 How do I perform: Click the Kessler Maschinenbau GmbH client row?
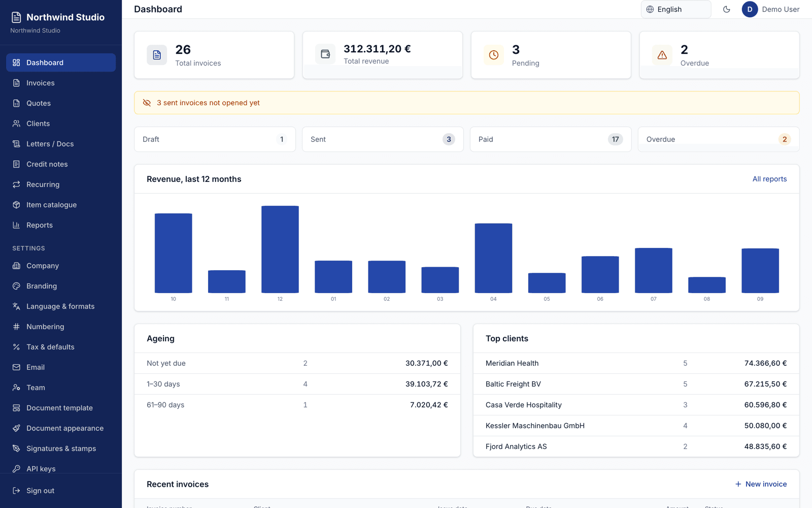(636, 426)
